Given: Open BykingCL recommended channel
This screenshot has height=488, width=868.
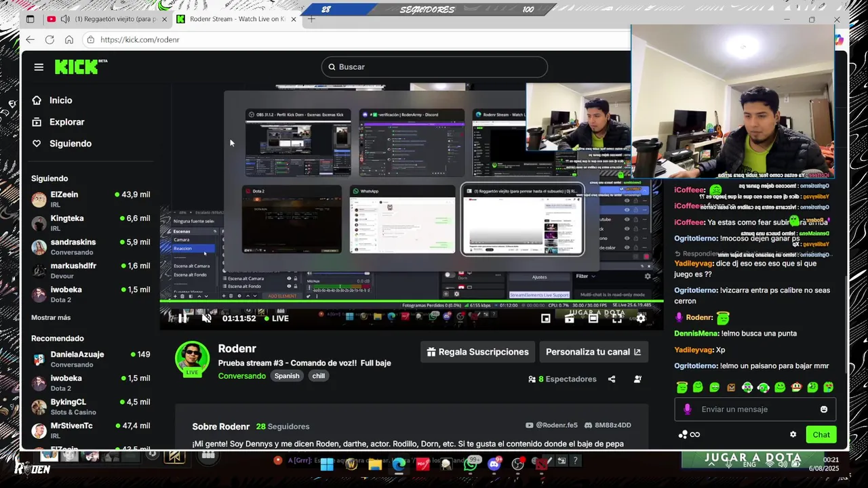Looking at the screenshot, I should (90, 407).
